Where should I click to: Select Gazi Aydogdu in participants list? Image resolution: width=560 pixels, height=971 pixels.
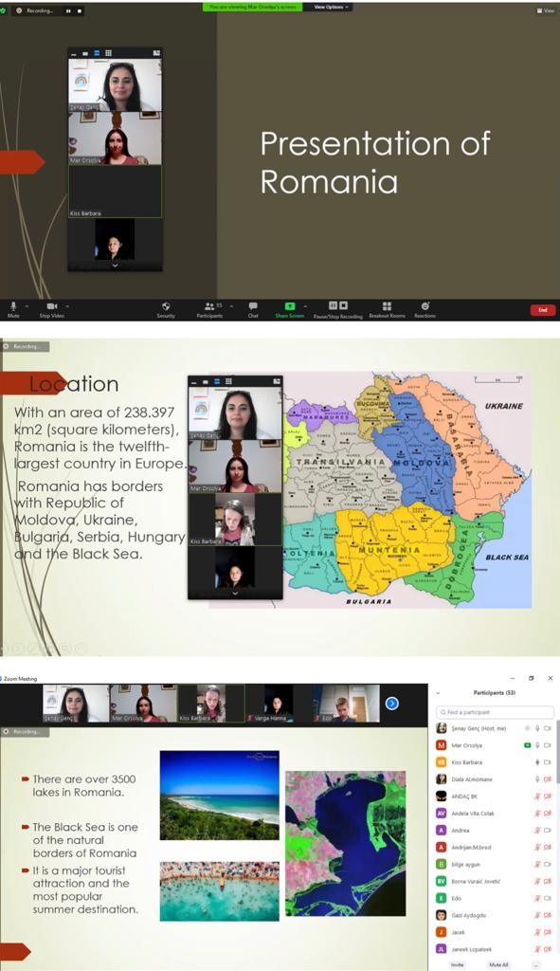495,915
